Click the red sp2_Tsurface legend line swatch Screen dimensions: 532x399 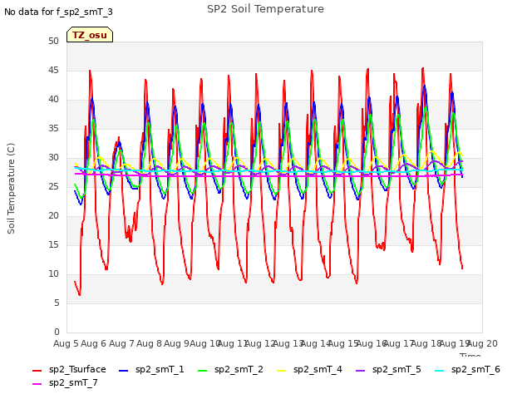(x=37, y=371)
